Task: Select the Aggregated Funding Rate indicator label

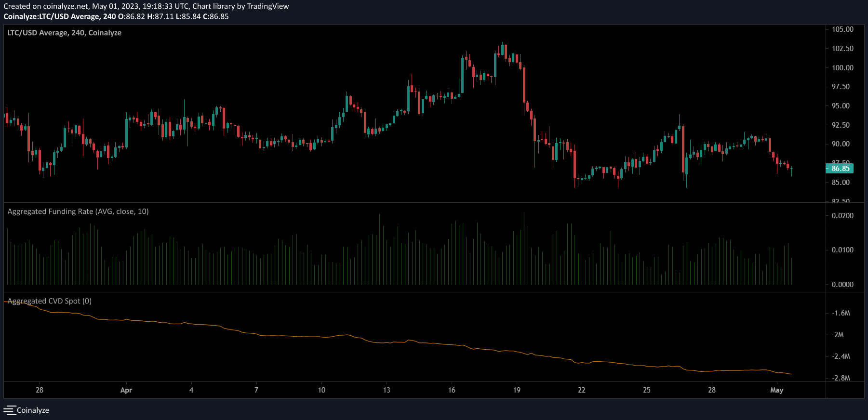Action: pyautogui.click(x=78, y=211)
